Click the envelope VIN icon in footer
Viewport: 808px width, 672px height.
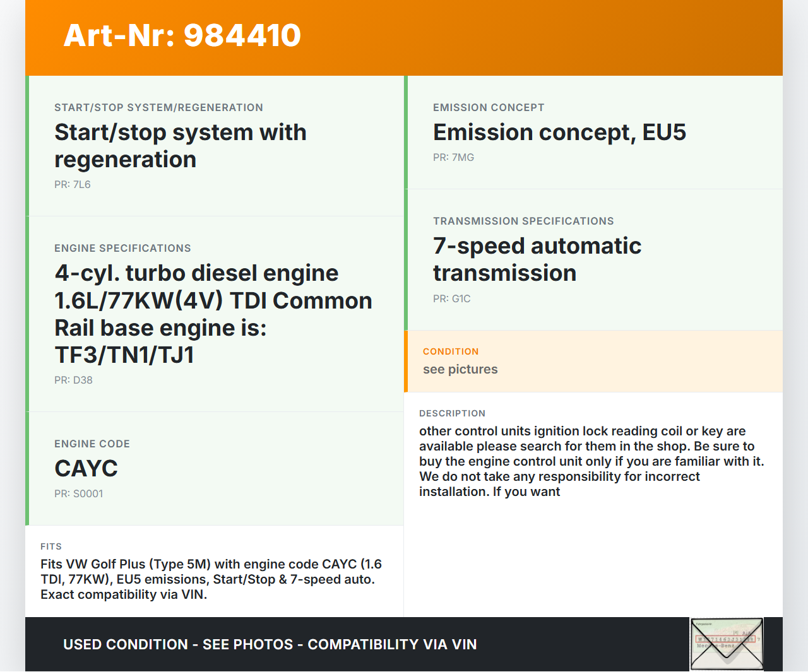click(727, 644)
